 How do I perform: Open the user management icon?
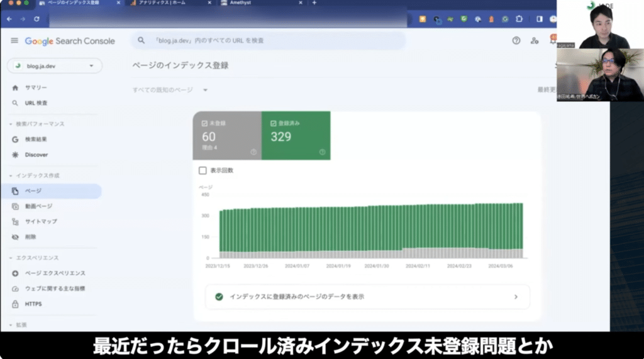(535, 40)
